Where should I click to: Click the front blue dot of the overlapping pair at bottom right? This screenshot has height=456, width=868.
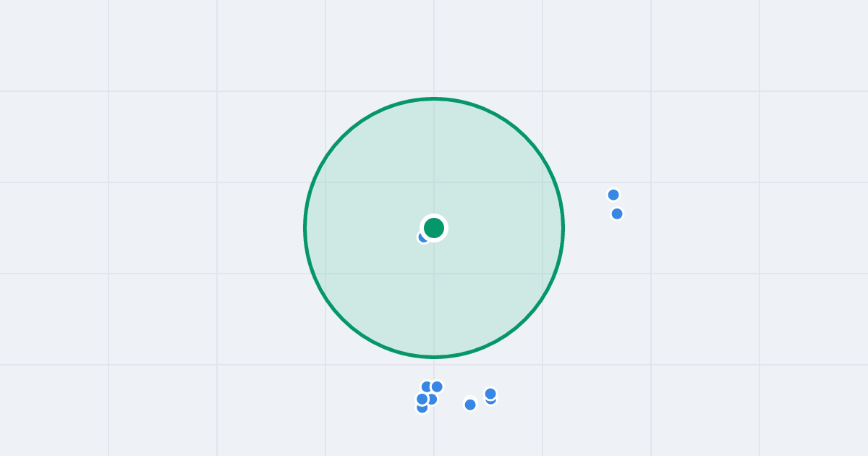pyautogui.click(x=490, y=394)
